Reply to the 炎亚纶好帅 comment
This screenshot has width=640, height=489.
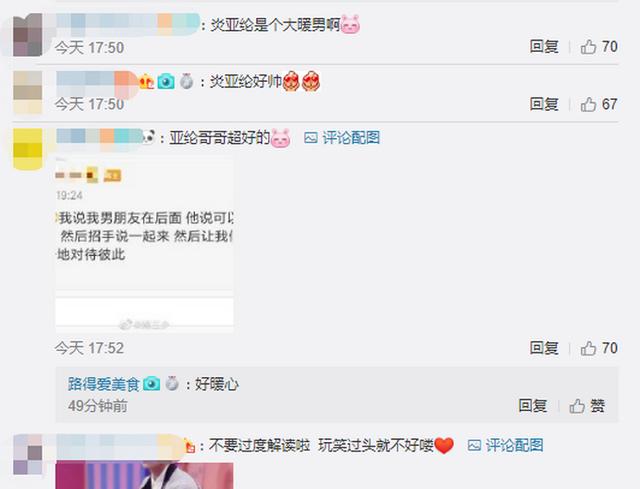[x=544, y=104]
